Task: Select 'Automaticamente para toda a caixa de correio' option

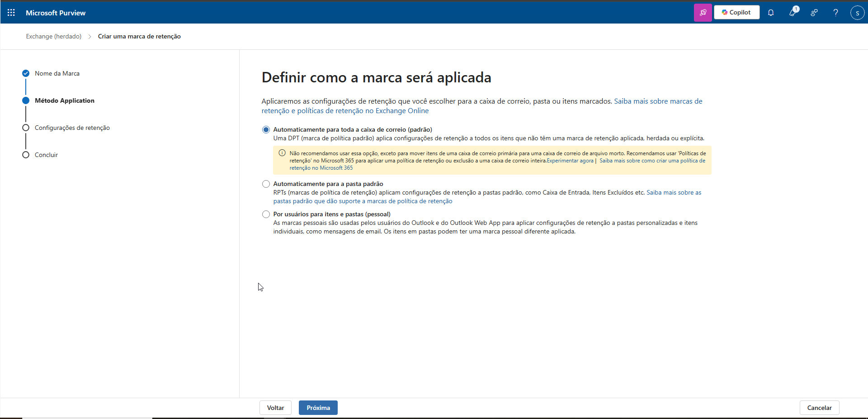Action: 266,130
